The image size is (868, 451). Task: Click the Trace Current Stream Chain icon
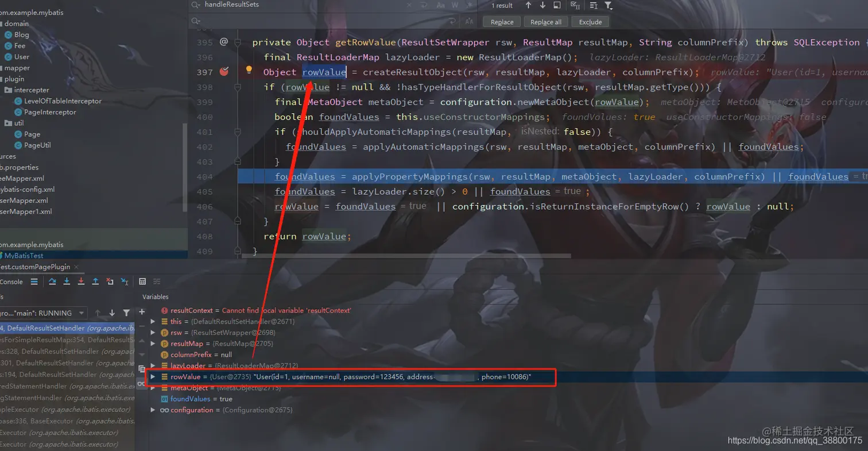(157, 282)
